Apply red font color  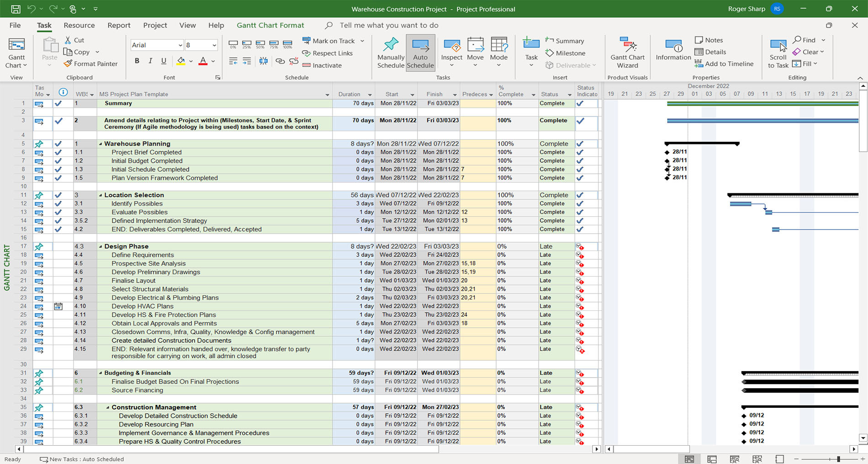(203, 61)
